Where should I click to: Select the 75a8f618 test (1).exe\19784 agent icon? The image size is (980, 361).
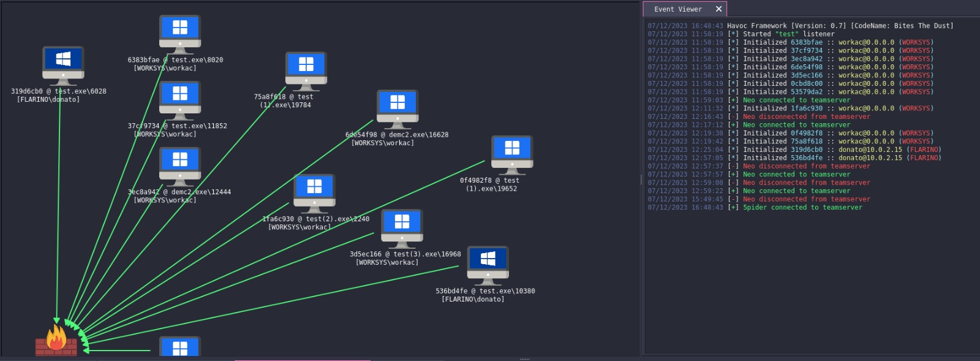[x=306, y=71]
